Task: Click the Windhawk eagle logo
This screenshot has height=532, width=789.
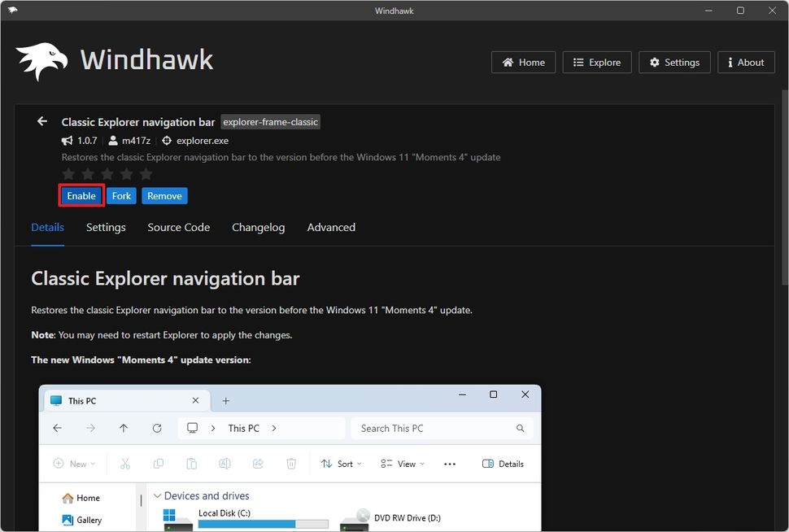Action: click(41, 57)
